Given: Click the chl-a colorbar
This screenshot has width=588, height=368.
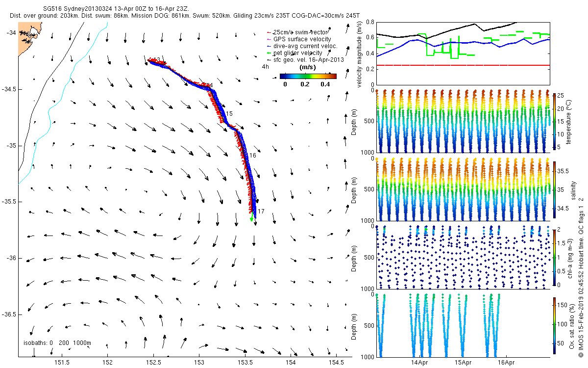Looking at the screenshot, I should pyautogui.click(x=554, y=257).
